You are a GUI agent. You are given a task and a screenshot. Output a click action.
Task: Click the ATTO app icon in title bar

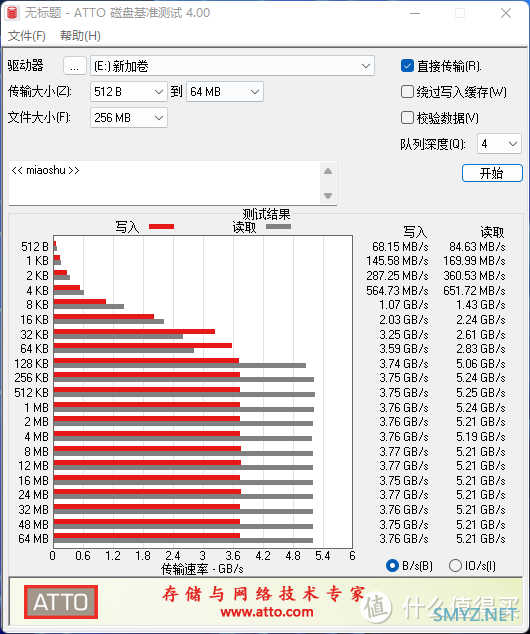click(x=12, y=13)
